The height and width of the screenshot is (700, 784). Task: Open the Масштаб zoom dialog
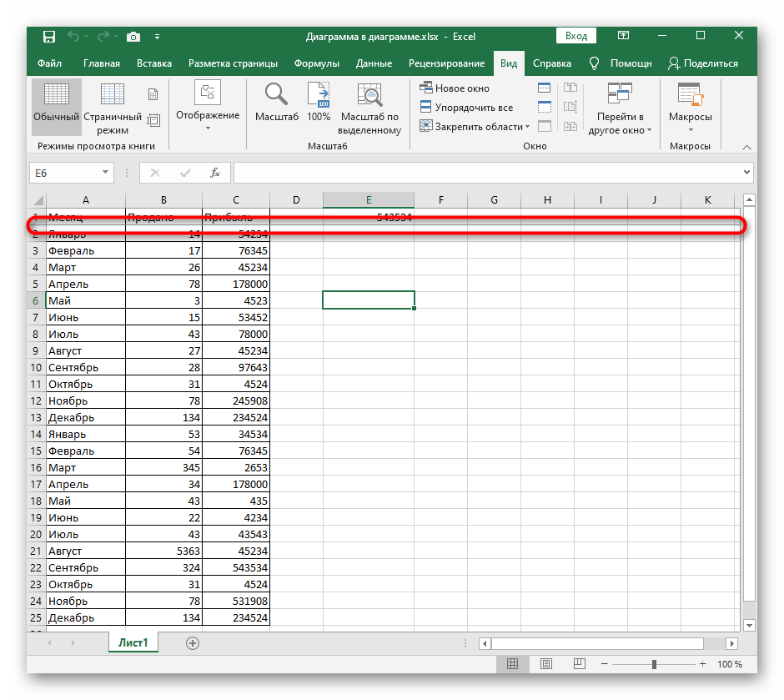[x=277, y=103]
